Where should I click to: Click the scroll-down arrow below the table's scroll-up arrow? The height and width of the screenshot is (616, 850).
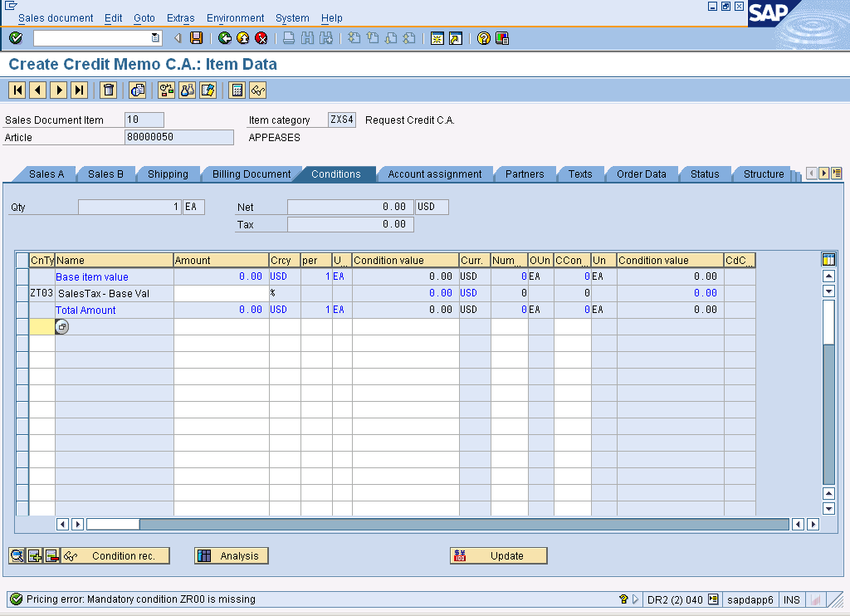point(828,291)
